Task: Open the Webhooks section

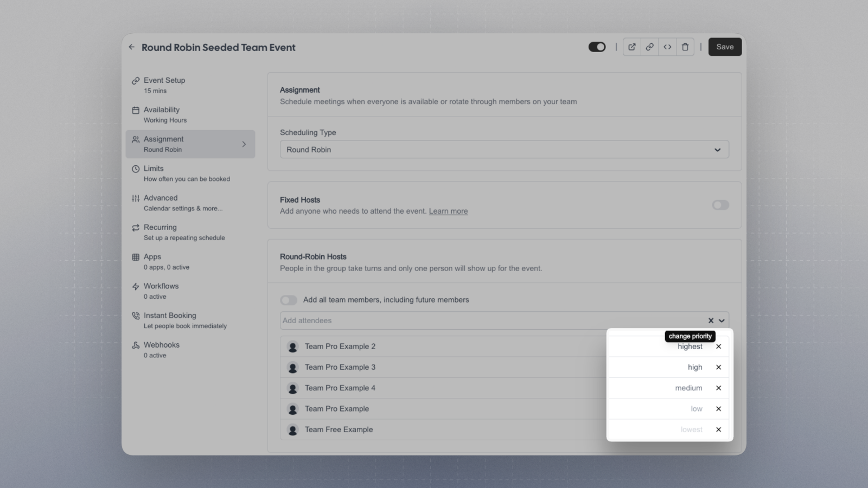Action: coord(190,350)
